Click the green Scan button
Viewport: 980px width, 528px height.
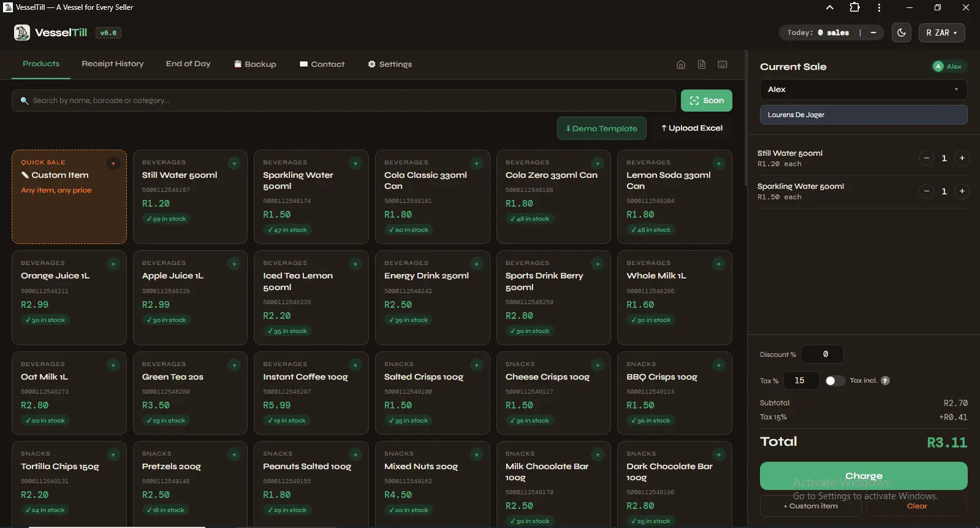click(x=707, y=101)
